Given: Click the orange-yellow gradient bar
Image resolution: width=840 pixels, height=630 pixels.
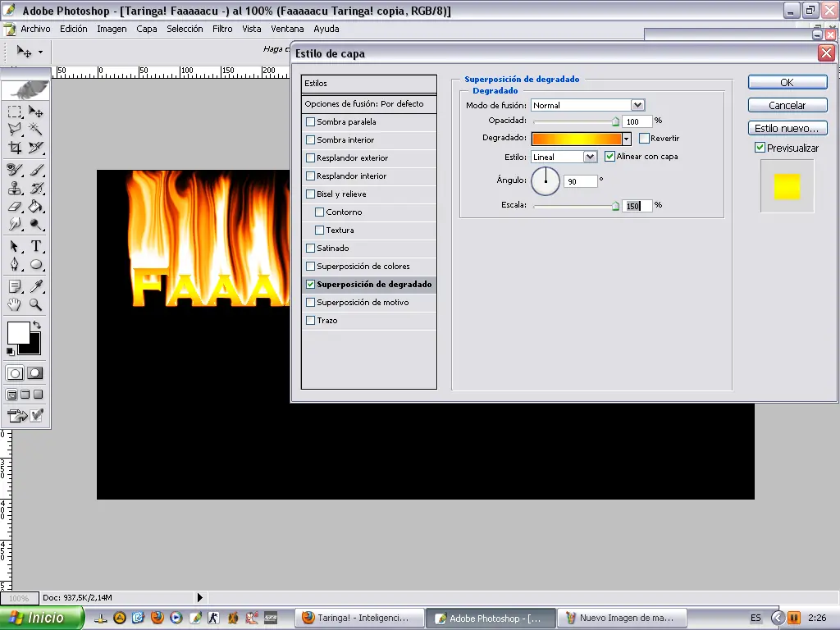Looking at the screenshot, I should pyautogui.click(x=577, y=139).
